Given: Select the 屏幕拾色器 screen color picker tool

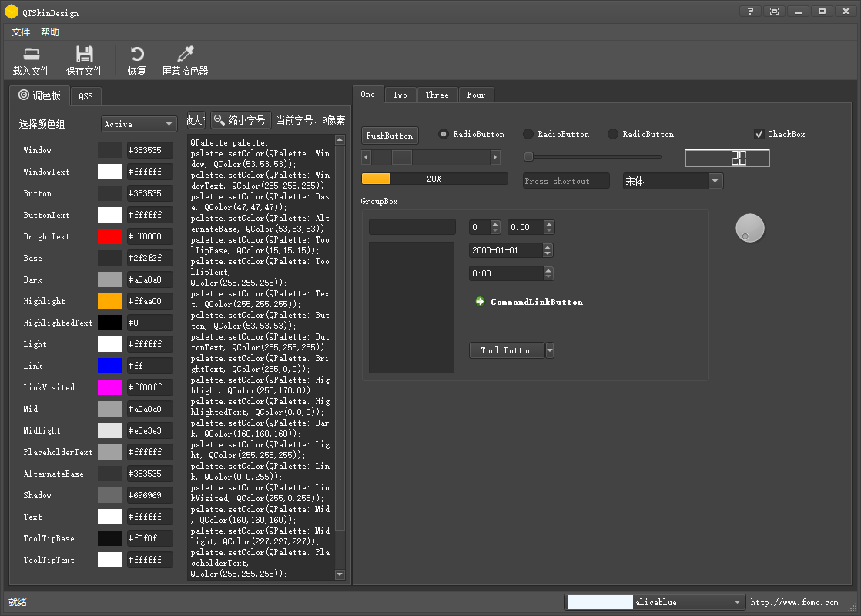Looking at the screenshot, I should pos(185,54).
